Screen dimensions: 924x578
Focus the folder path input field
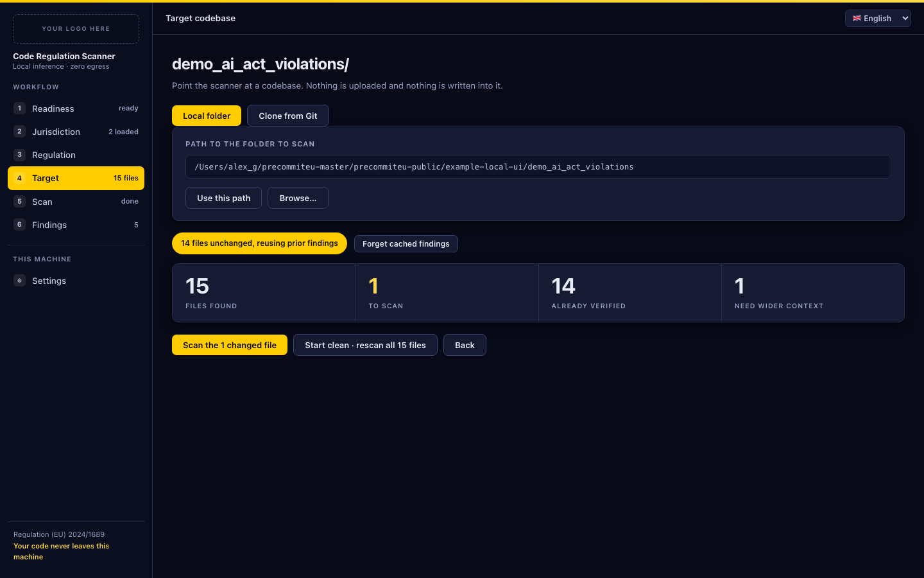click(x=538, y=166)
